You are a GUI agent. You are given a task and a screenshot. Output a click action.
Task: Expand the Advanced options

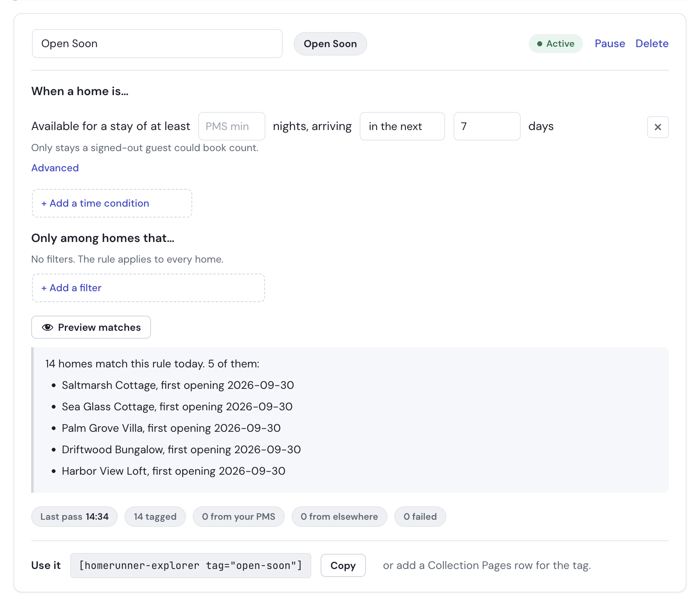[x=55, y=168]
